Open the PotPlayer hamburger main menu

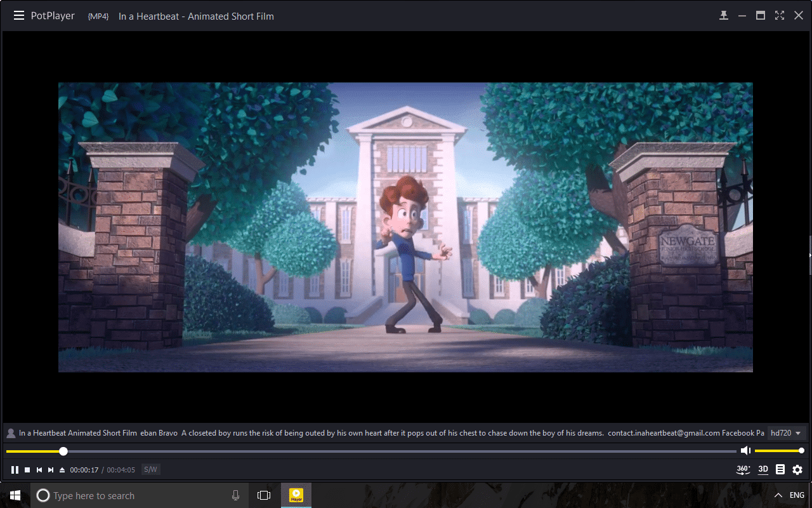click(19, 16)
